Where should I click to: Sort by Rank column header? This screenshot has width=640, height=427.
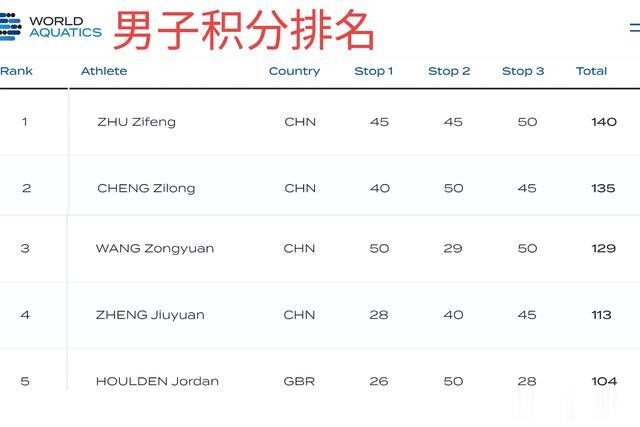point(16,71)
